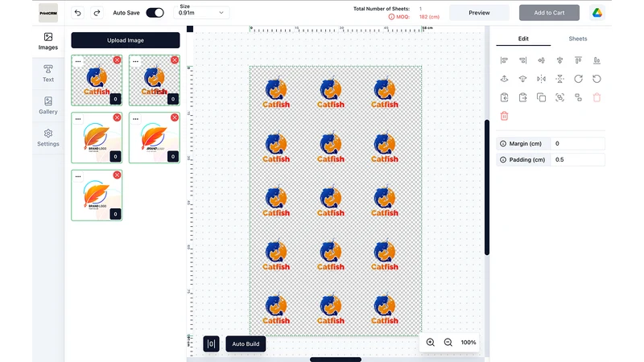This screenshot has height=362, width=644.
Task: Open the Images sidebar tab
Action: (48, 42)
